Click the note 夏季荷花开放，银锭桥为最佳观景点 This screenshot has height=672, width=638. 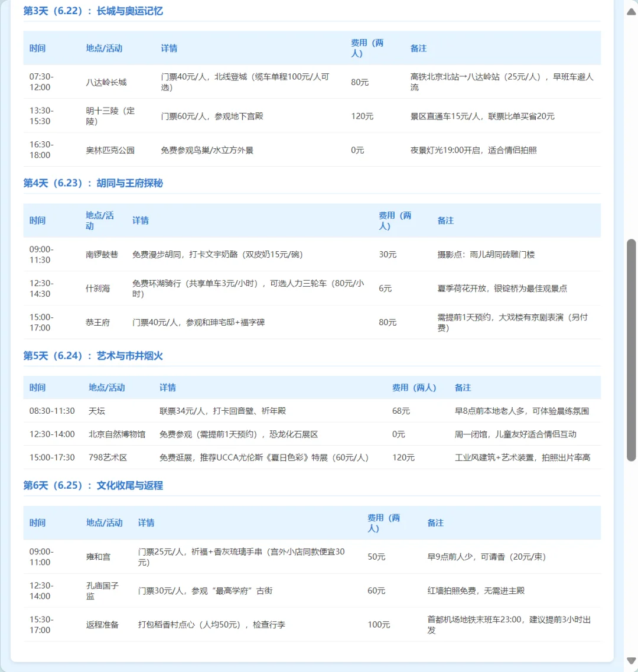(x=502, y=288)
